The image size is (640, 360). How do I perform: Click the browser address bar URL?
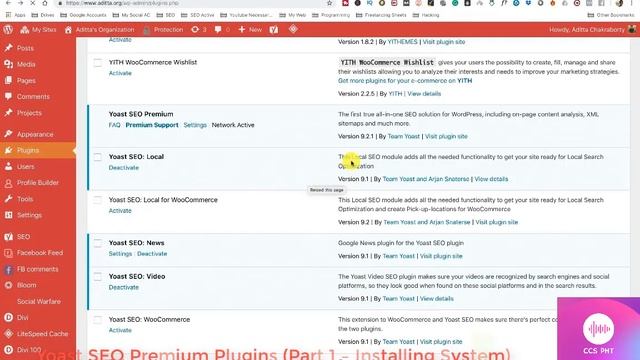[x=122, y=3]
